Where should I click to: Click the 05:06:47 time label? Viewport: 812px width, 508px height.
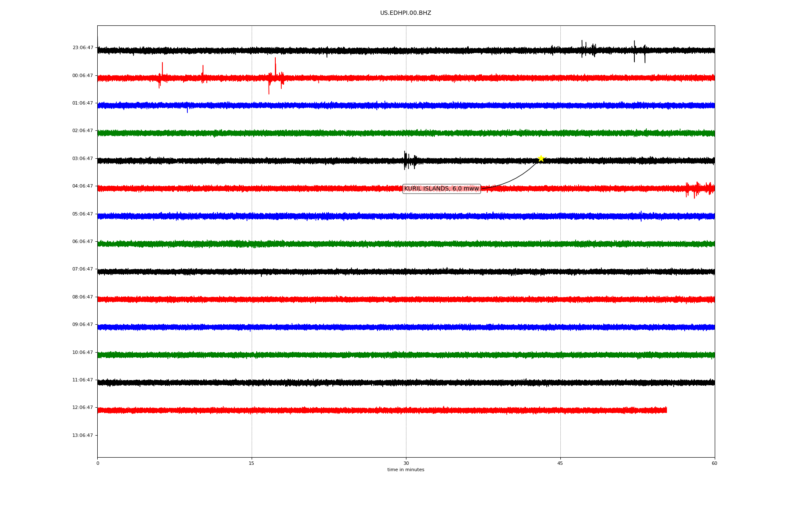83,214
